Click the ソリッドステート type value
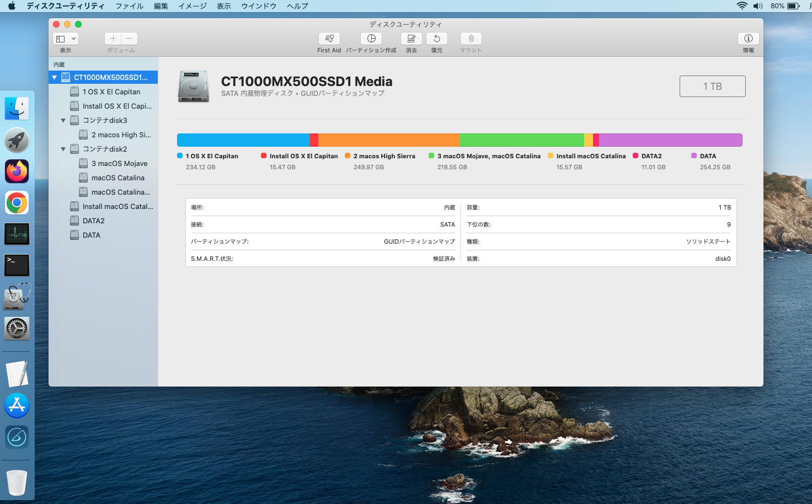 point(708,242)
